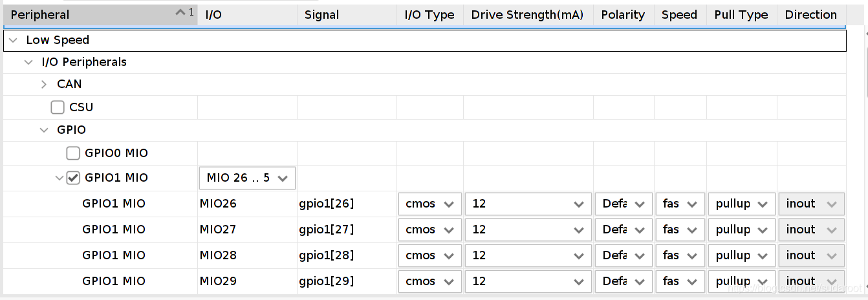Collapse the GPIO1 MIO pin rows

click(60, 178)
